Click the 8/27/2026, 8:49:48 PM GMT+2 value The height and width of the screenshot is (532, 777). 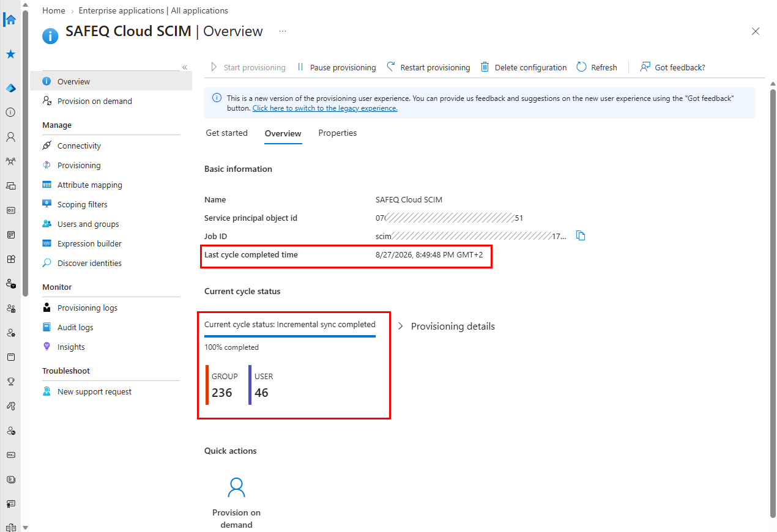click(x=429, y=254)
